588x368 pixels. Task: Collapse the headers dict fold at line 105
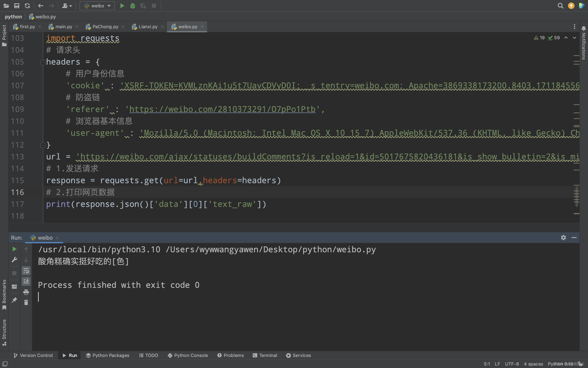coord(43,62)
